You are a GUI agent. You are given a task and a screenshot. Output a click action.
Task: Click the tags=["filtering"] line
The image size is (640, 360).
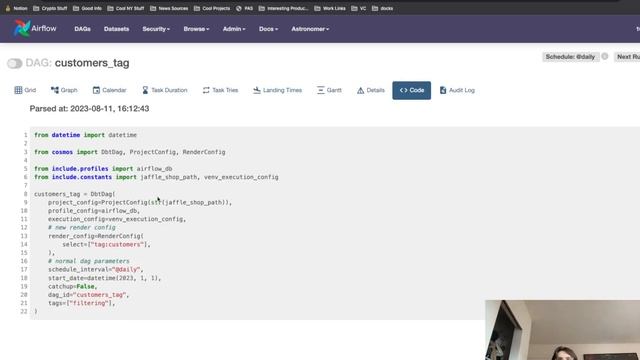click(82, 303)
